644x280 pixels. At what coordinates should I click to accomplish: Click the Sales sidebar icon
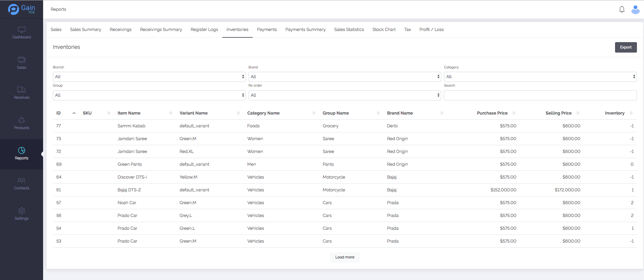point(22,60)
